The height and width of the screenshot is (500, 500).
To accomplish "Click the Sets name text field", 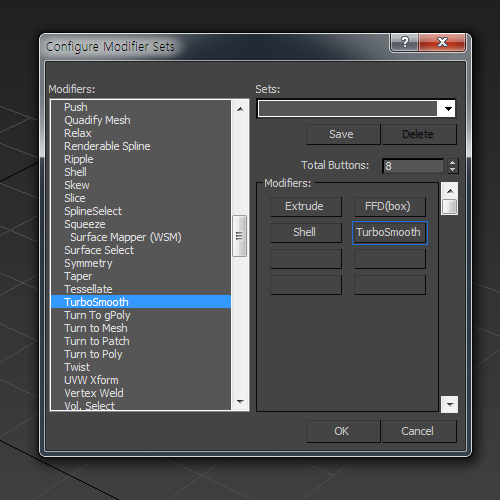I will tap(348, 109).
